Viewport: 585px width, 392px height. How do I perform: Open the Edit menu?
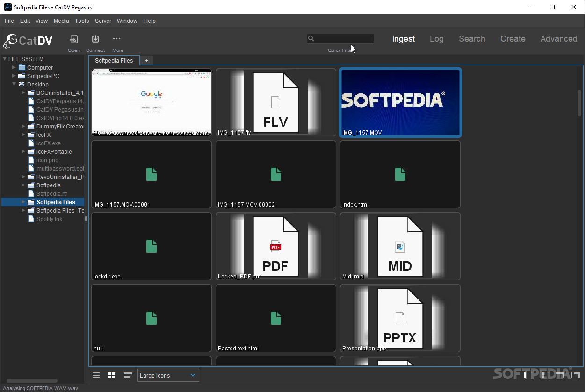coord(25,21)
